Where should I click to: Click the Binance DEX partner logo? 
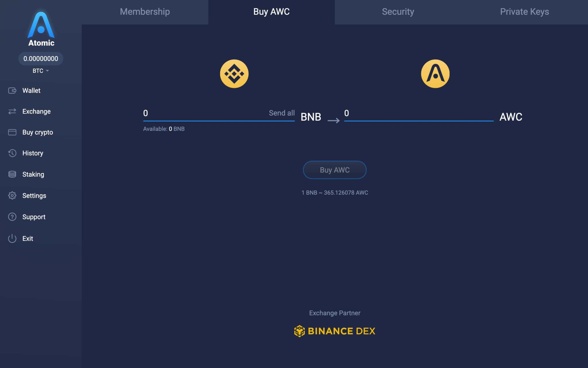coord(334,331)
